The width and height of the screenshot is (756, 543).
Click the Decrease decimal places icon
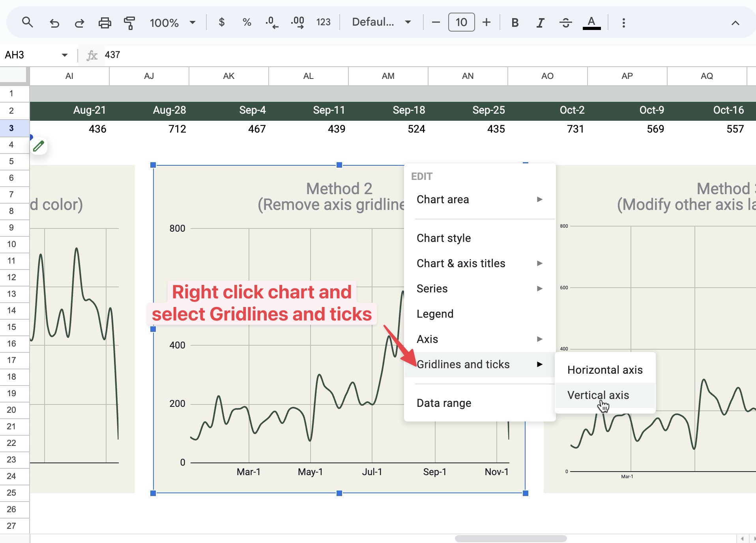[271, 22]
